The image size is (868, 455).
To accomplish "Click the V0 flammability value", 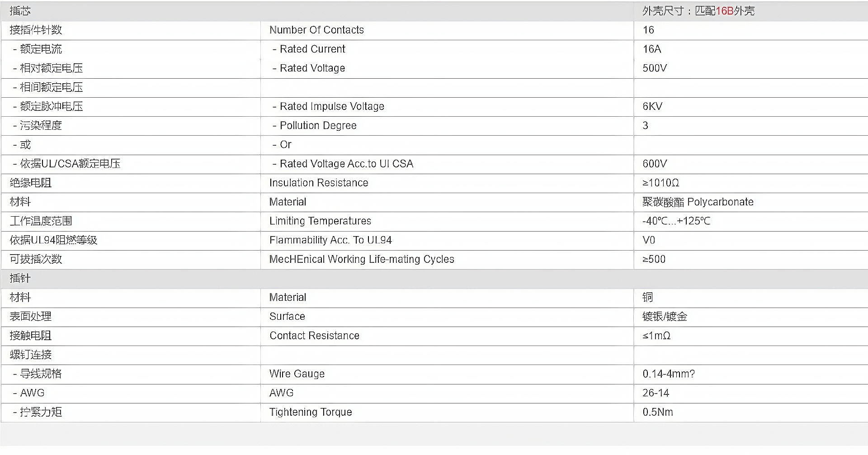I will coord(649,240).
